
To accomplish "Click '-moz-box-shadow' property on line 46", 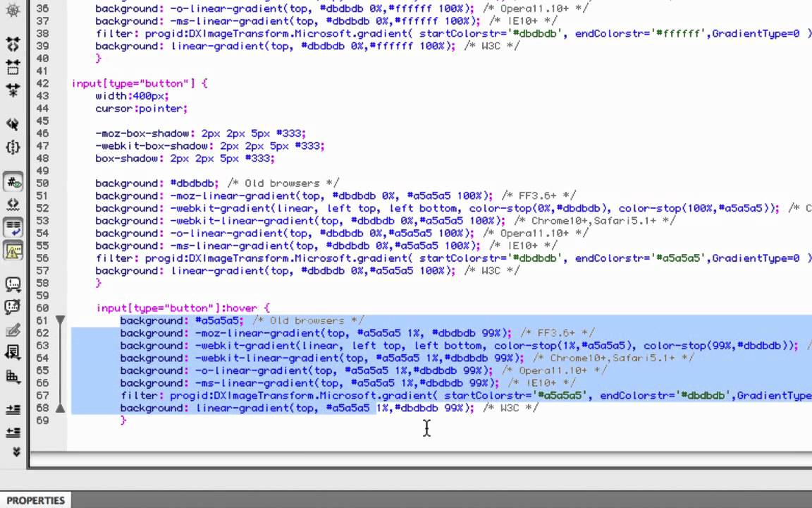I will tap(142, 133).
